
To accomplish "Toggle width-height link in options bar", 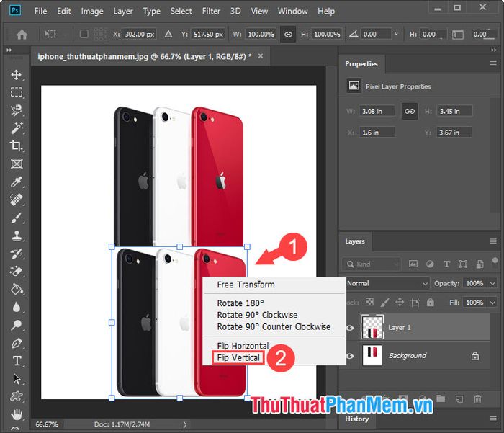I will (288, 34).
